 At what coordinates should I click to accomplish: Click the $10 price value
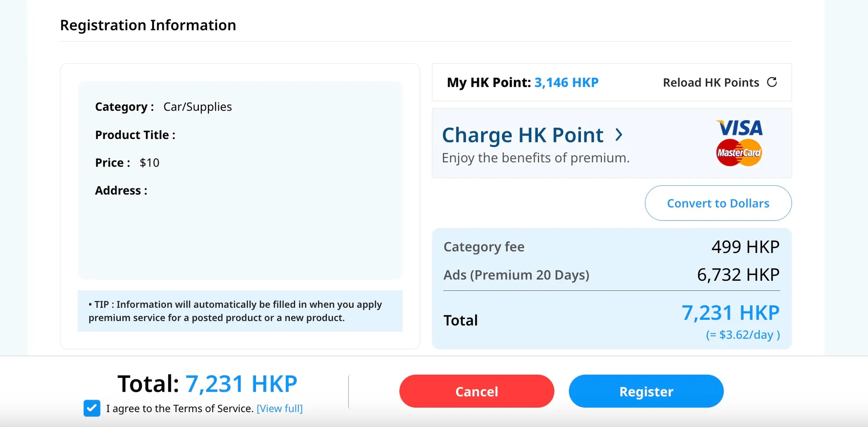(x=150, y=163)
